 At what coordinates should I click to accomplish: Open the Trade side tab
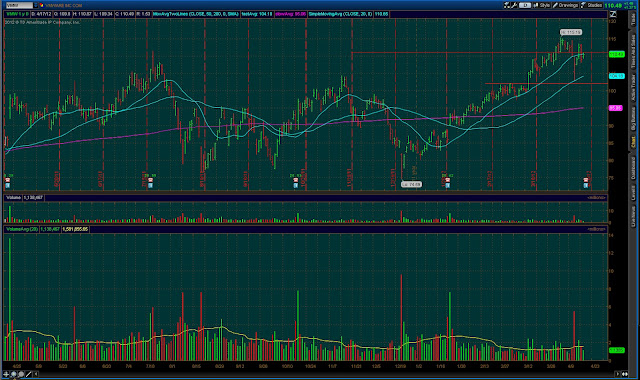(633, 18)
